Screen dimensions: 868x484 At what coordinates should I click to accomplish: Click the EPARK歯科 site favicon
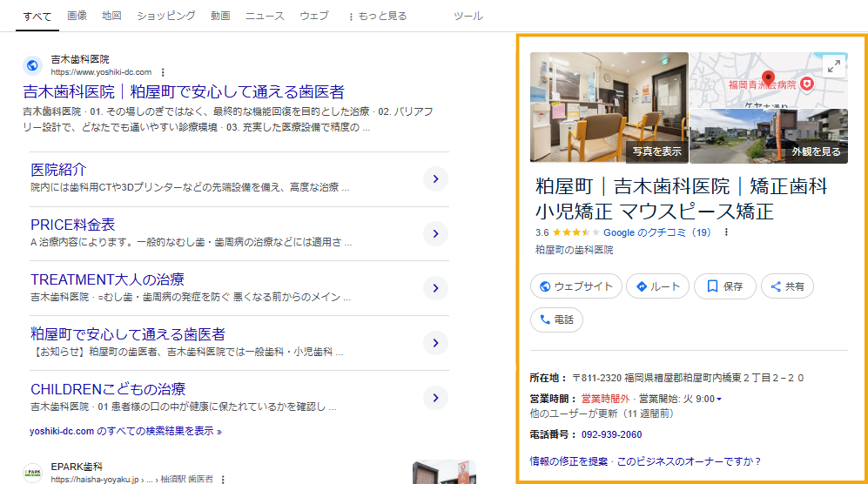coord(32,473)
